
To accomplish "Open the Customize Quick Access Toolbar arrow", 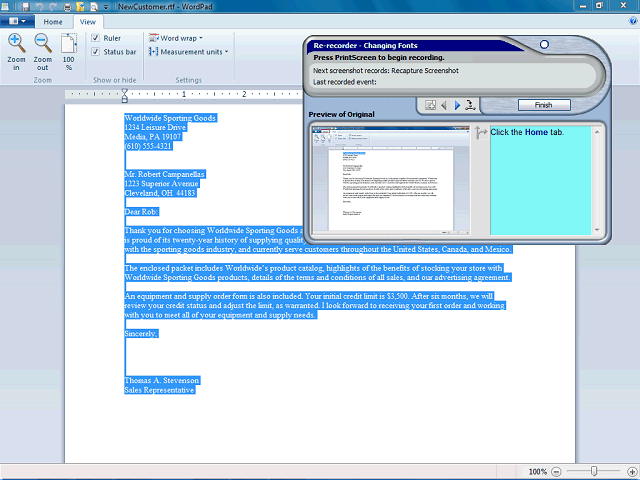I will pyautogui.click(x=106, y=7).
